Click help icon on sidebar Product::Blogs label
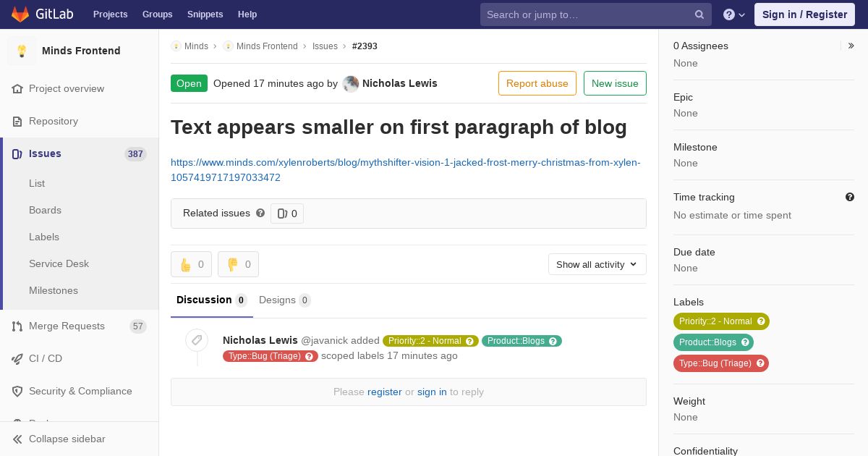This screenshot has height=456, width=868. point(745,342)
